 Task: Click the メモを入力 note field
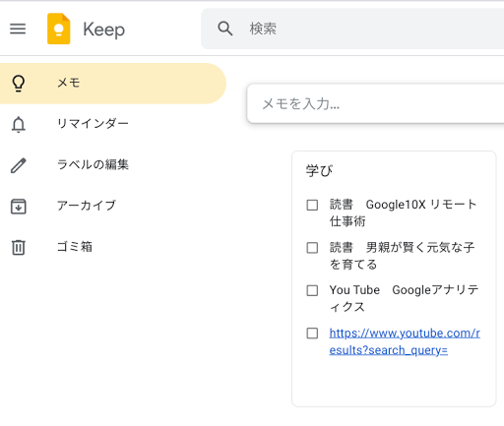click(375, 104)
